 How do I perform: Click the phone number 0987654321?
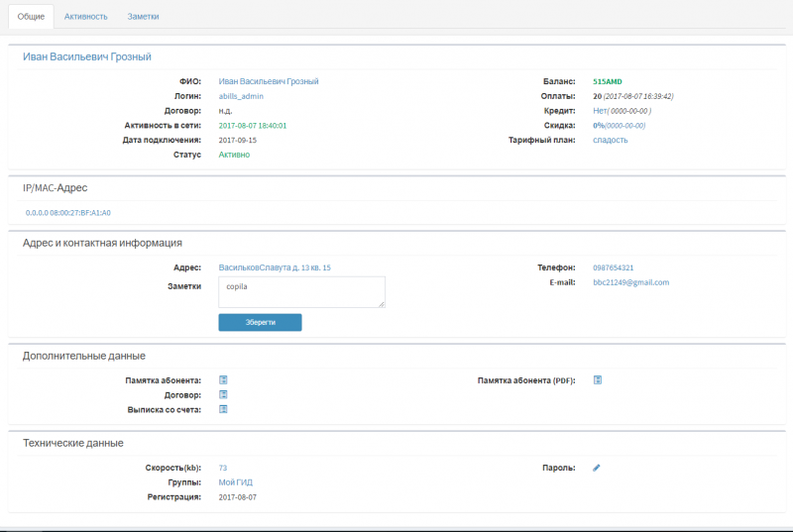tap(613, 267)
